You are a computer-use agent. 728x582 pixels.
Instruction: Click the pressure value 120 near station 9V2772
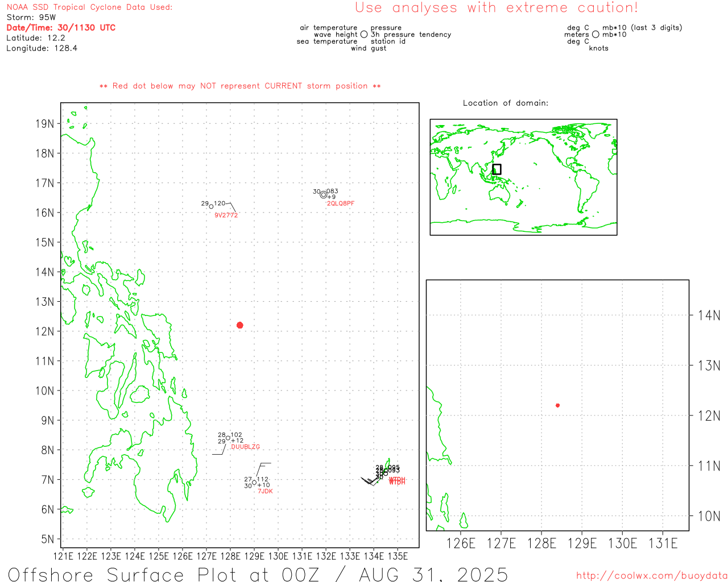coord(220,203)
